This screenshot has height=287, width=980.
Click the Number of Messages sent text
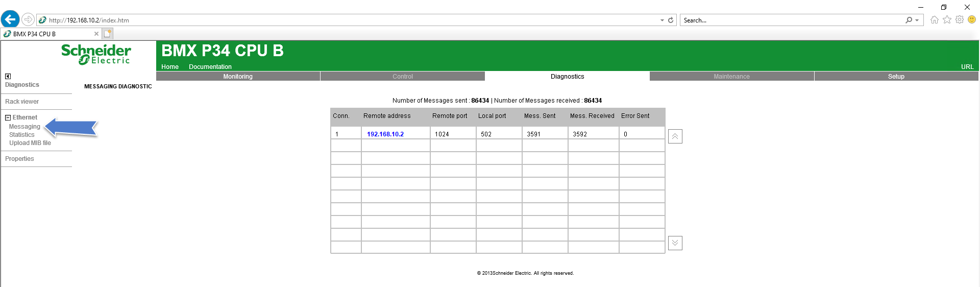(x=440, y=101)
